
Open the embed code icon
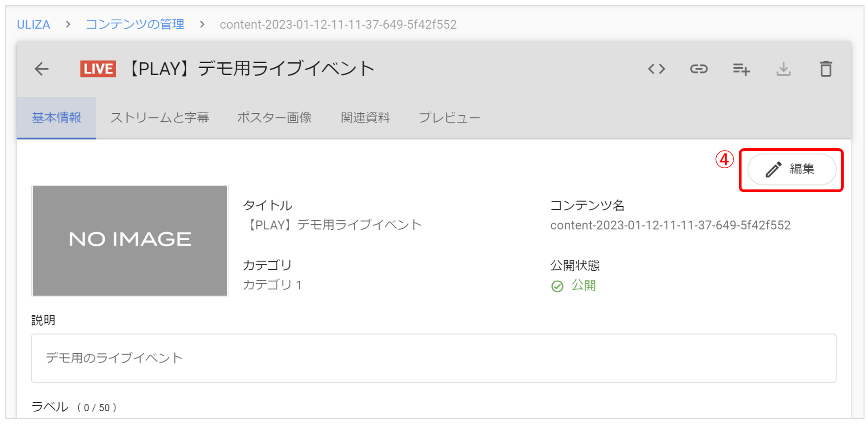pos(656,69)
